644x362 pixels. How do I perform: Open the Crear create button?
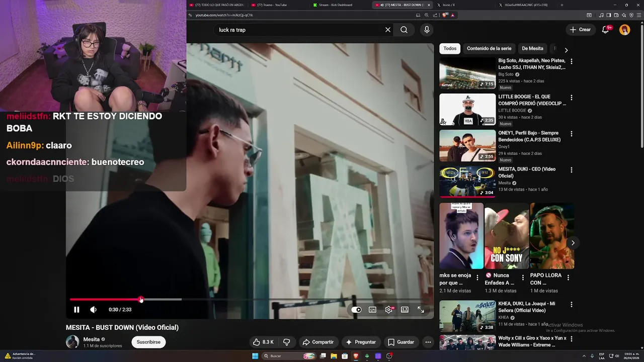(580, 30)
